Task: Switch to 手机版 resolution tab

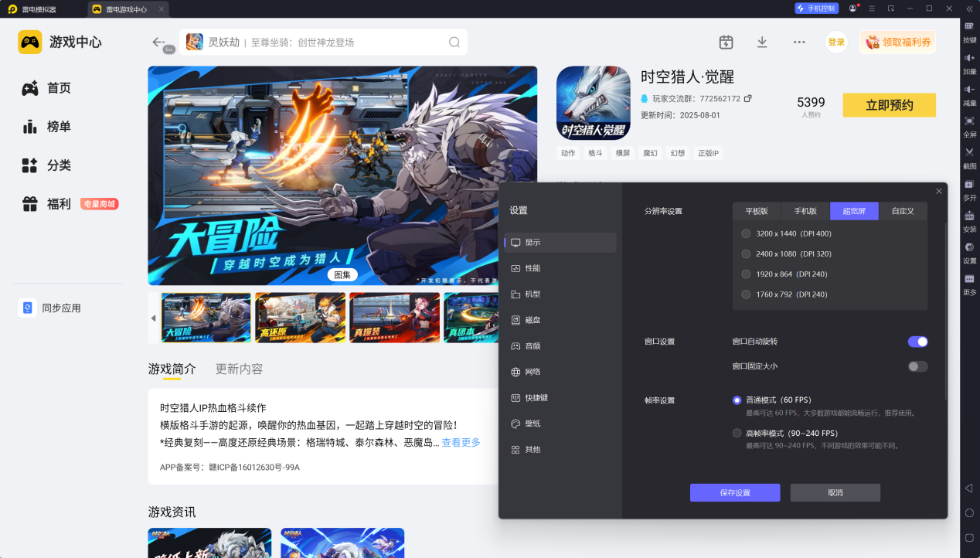Action: [x=805, y=211]
